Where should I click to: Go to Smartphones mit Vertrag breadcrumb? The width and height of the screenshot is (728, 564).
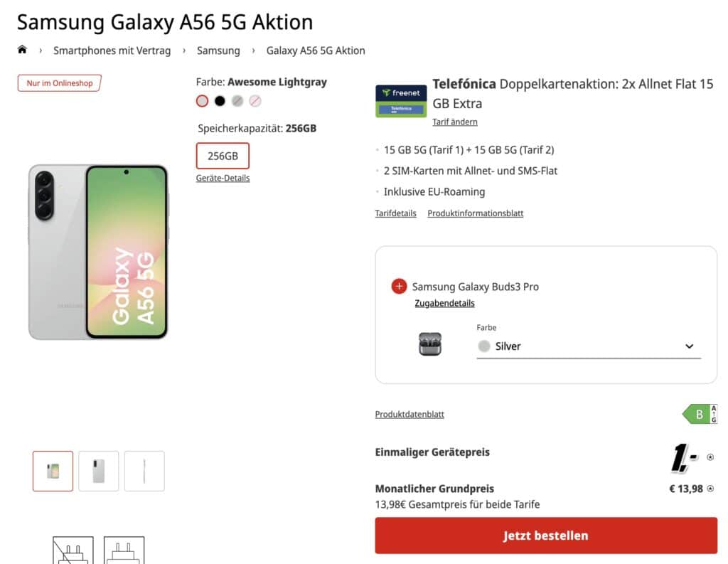(x=112, y=50)
